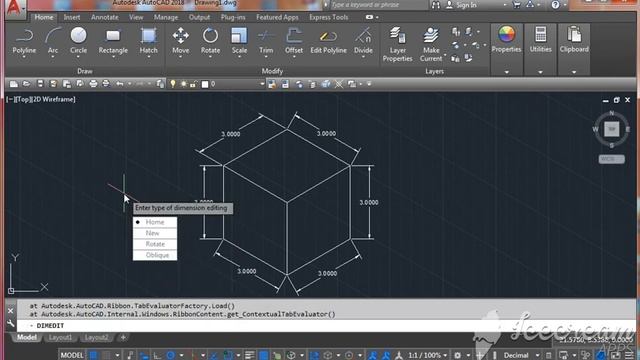Toggle MODEL space button in status bar
Image resolution: width=640 pixels, height=360 pixels.
[x=72, y=355]
